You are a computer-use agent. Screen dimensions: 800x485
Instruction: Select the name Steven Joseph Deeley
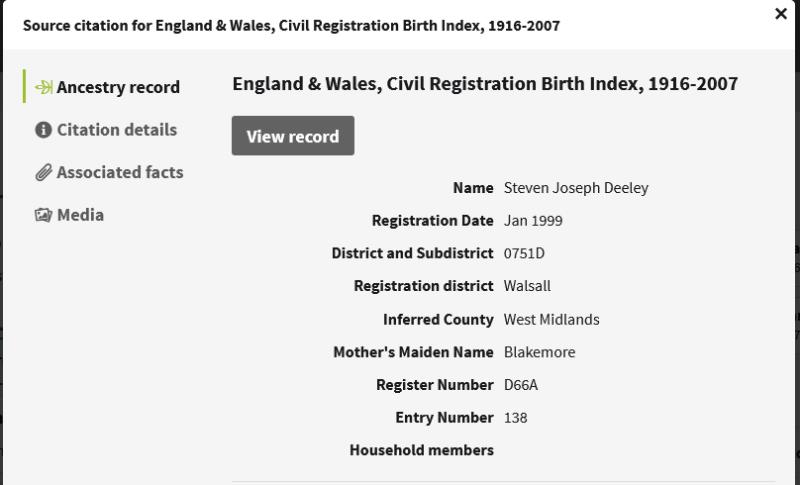click(576, 188)
